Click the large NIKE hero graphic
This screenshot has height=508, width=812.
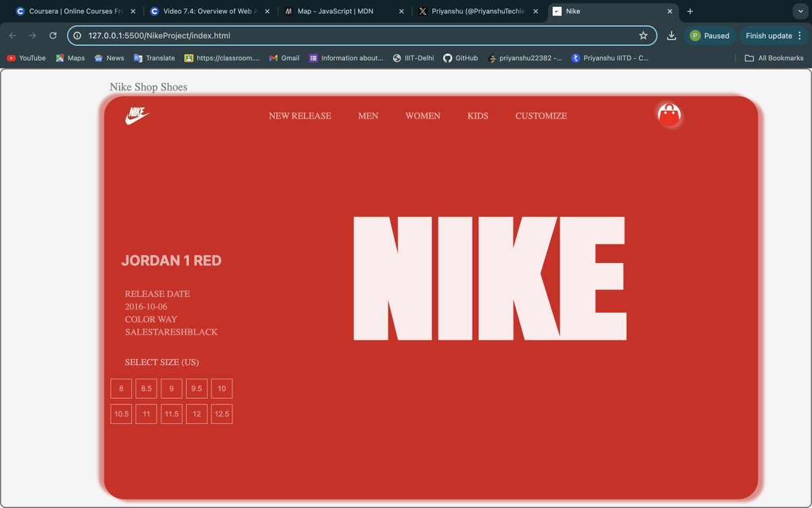490,278
